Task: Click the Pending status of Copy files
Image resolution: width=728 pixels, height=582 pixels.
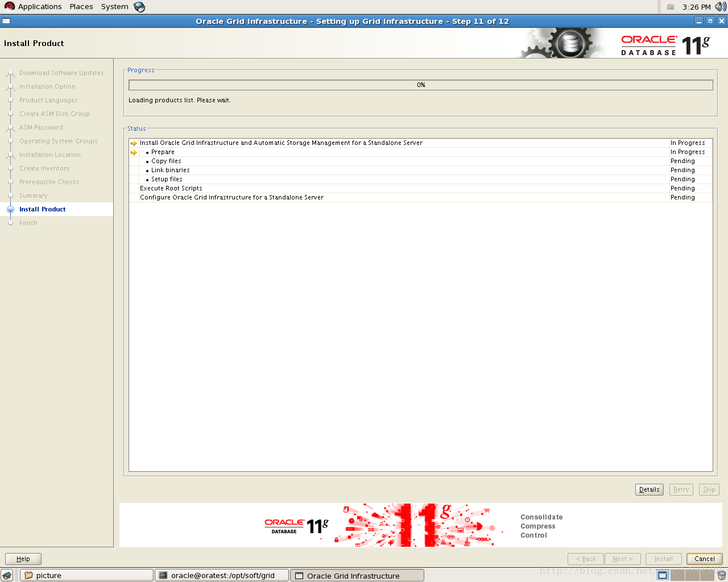Action: click(x=682, y=161)
